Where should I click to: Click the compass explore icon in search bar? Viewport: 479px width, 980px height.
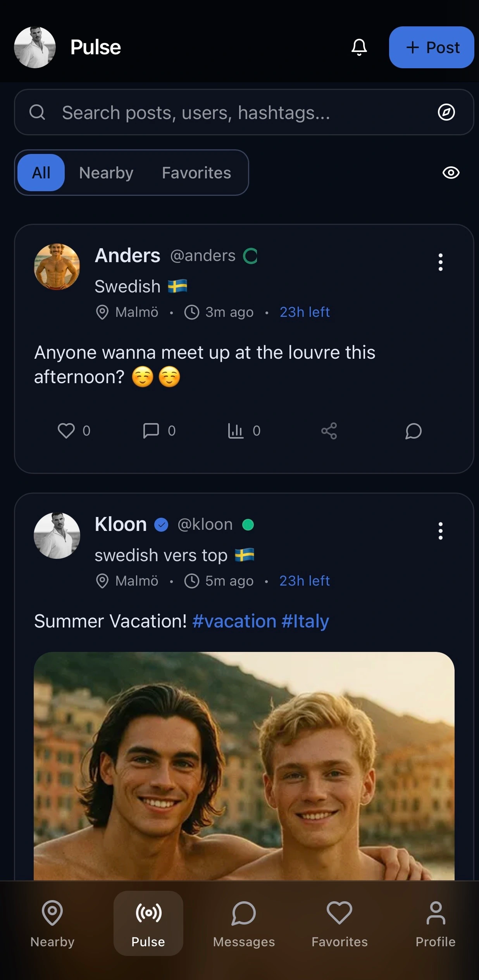(x=446, y=112)
